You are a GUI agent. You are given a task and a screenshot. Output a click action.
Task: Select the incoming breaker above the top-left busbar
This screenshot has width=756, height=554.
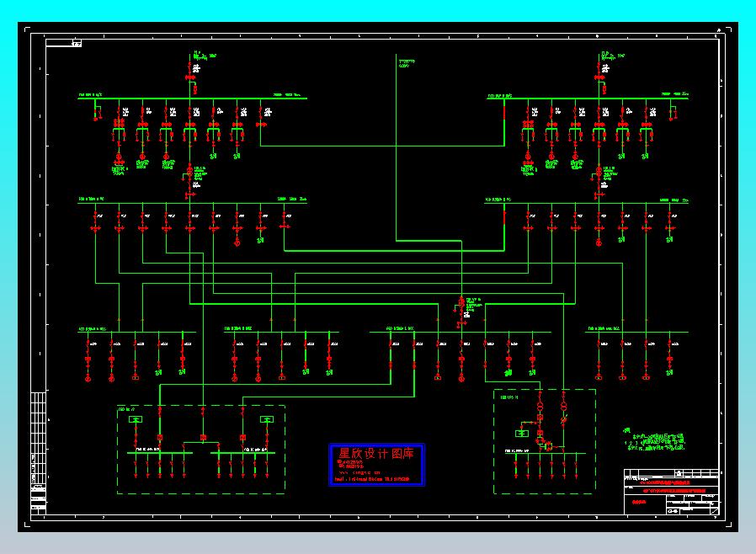click(190, 77)
